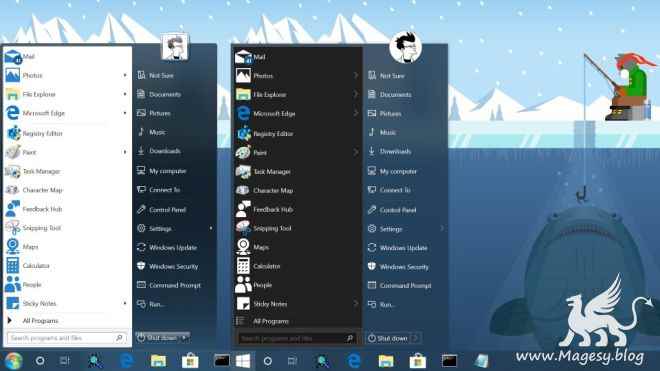The width and height of the screenshot is (660, 371).
Task: Launch Paint from the light start menu
Action: [x=67, y=152]
